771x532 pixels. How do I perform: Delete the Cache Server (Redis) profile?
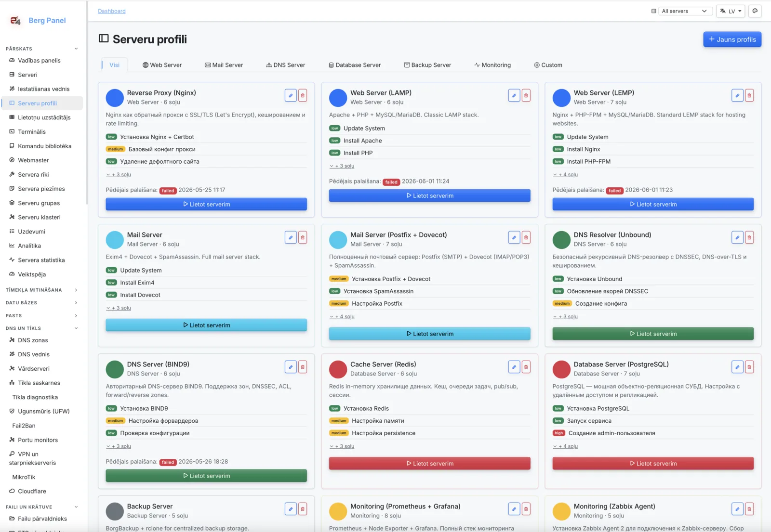[x=526, y=367]
